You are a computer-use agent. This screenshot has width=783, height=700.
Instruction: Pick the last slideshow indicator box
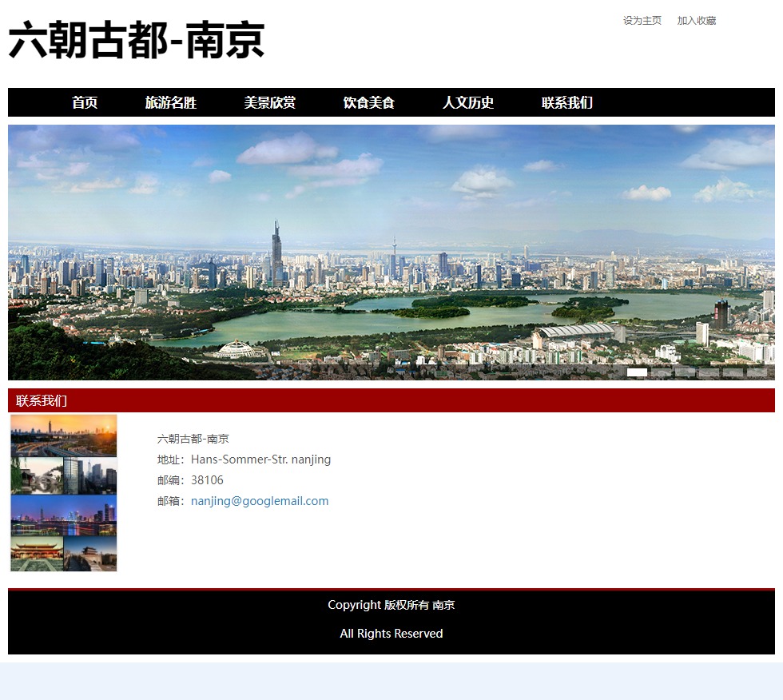point(757,372)
